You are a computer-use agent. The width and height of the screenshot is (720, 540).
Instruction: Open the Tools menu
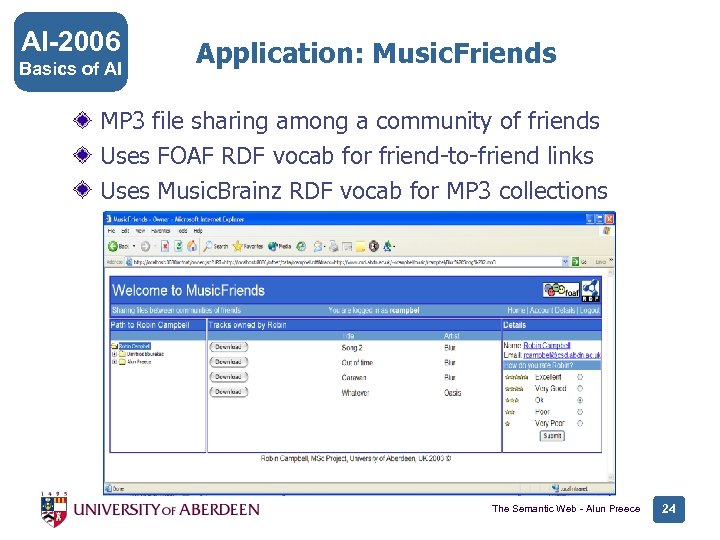pos(183,231)
